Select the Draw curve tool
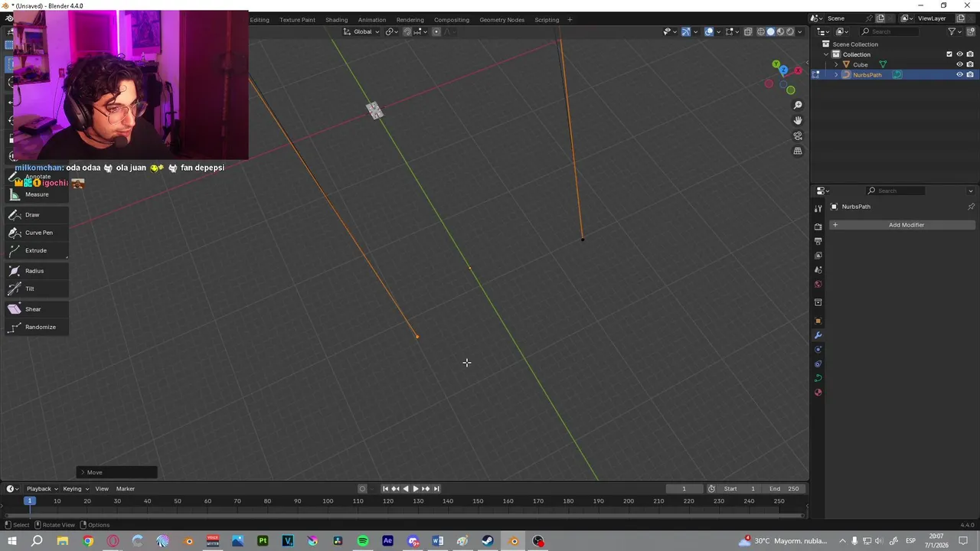Image resolution: width=980 pixels, height=551 pixels. [x=37, y=215]
